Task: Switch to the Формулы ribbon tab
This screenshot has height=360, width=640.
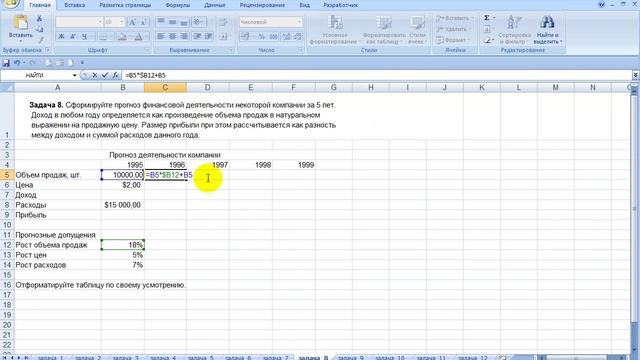Action: pyautogui.click(x=178, y=5)
